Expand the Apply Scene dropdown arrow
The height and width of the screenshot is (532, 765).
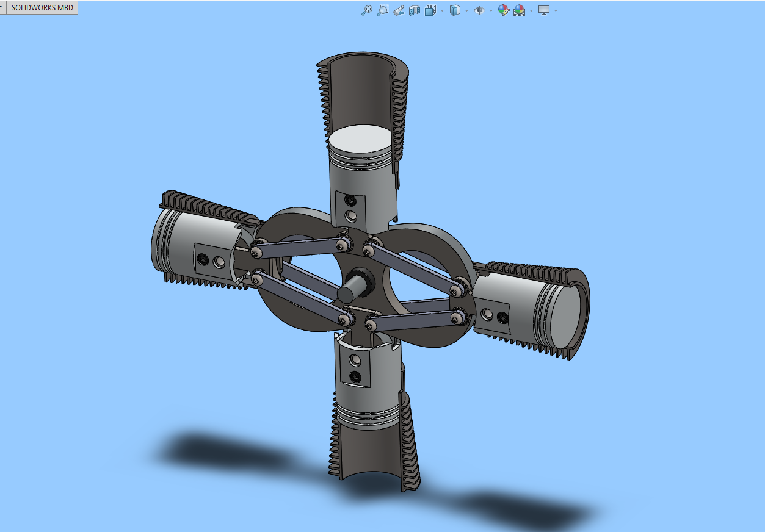531,11
